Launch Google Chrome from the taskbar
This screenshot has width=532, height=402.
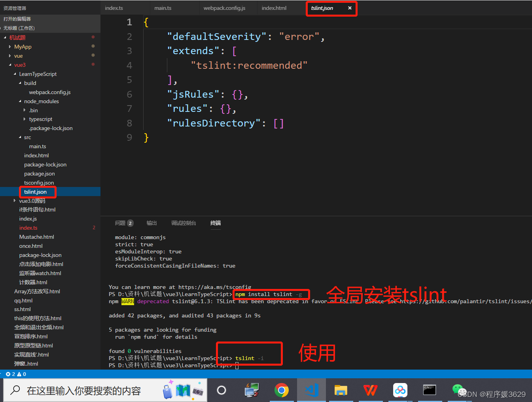coord(282,390)
